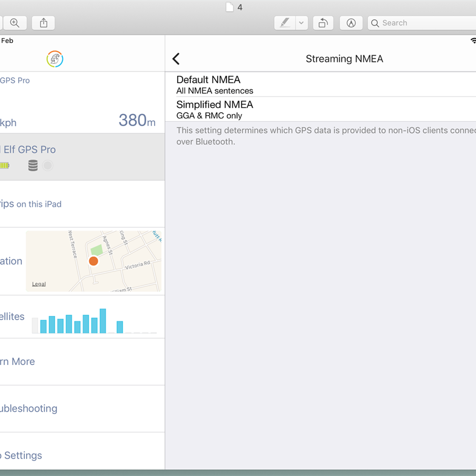Click into the Search field

424,23
